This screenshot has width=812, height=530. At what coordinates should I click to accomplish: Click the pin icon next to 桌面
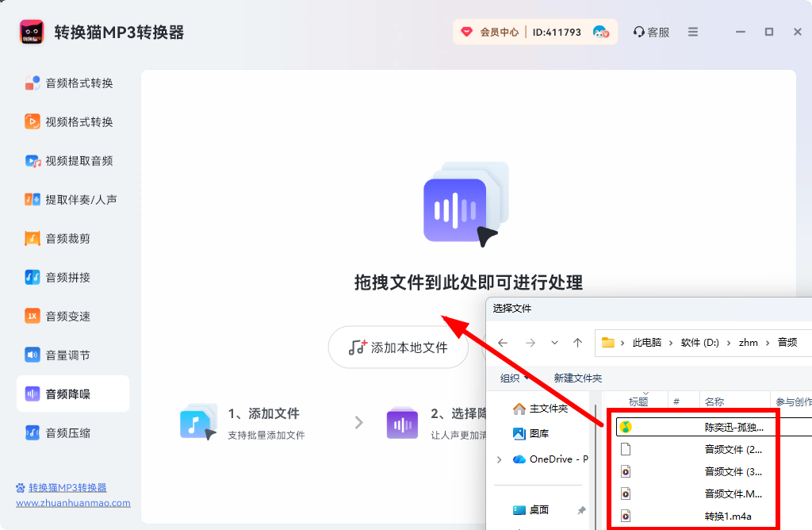pyautogui.click(x=581, y=510)
